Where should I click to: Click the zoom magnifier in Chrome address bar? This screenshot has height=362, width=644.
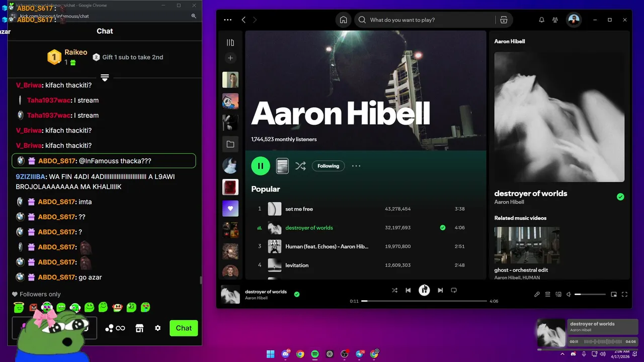(194, 16)
